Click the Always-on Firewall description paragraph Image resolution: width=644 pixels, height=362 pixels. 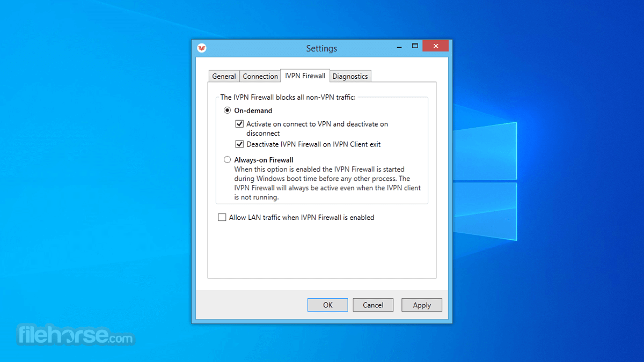[x=327, y=183]
